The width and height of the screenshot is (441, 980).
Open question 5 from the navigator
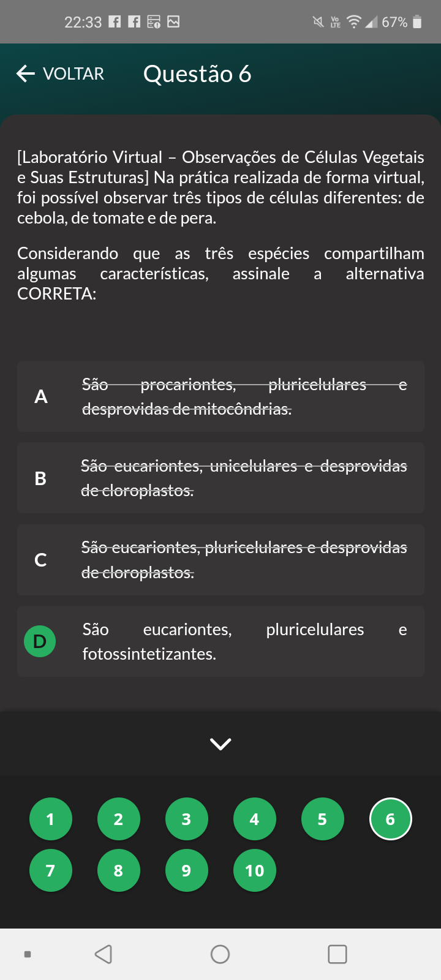click(322, 819)
